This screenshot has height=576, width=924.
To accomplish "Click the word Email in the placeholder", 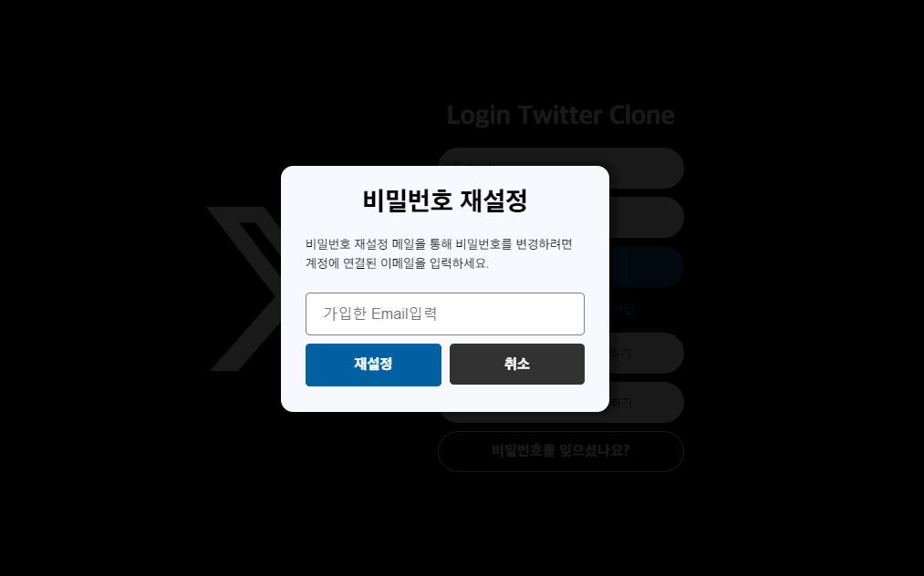I will click(x=389, y=314).
